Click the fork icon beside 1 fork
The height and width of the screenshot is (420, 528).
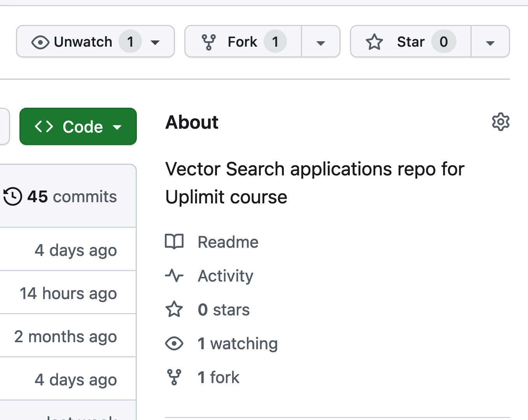click(x=174, y=377)
